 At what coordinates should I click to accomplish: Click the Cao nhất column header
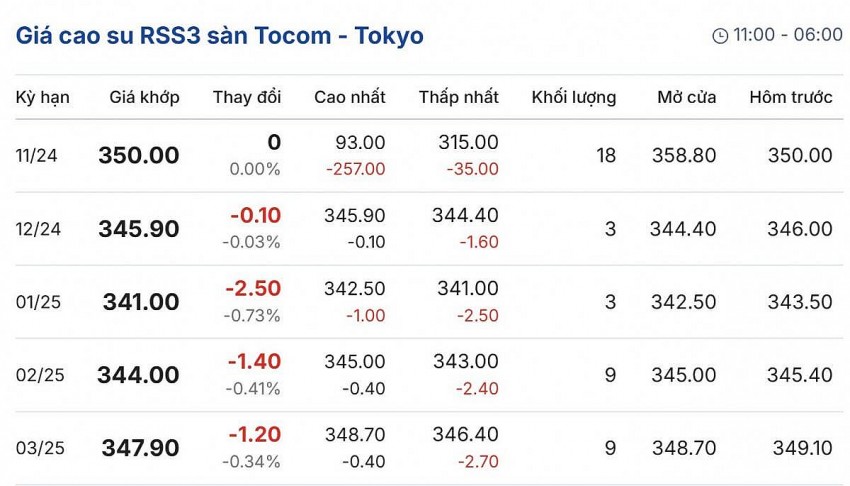pos(349,97)
